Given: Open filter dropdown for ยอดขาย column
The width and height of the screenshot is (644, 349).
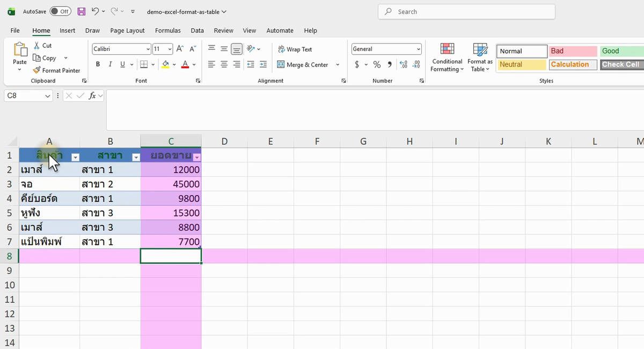Looking at the screenshot, I should (x=197, y=157).
